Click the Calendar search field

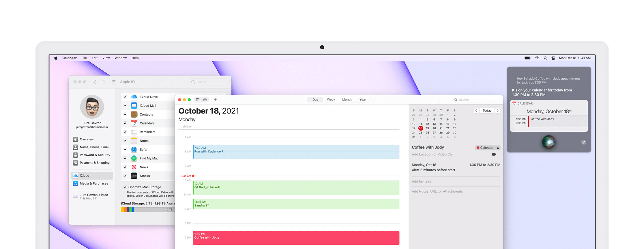coord(477,100)
